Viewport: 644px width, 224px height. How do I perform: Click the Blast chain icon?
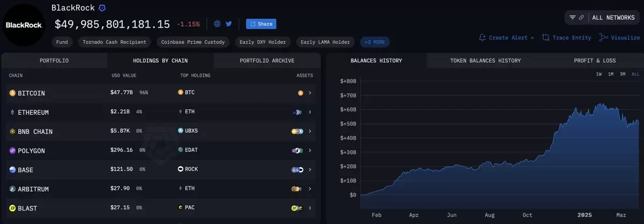click(x=13, y=208)
